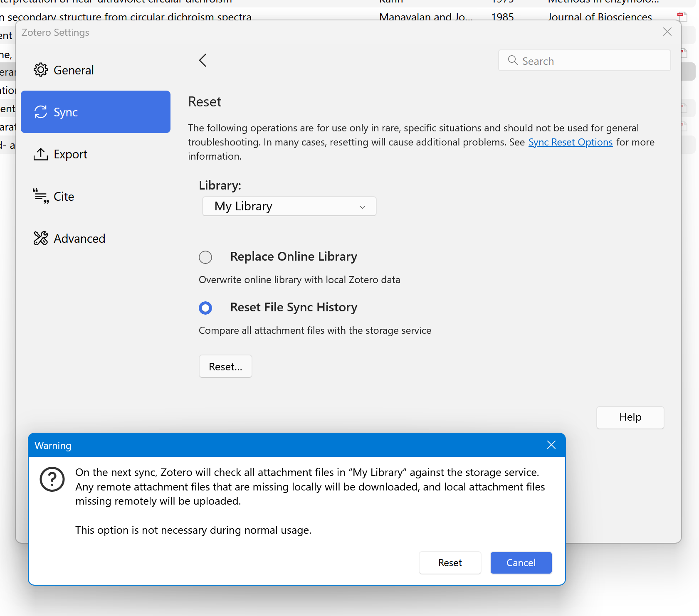Viewport: 699px width, 616px height.
Task: Click the Journal of Biosciences cell
Action: tap(600, 17)
